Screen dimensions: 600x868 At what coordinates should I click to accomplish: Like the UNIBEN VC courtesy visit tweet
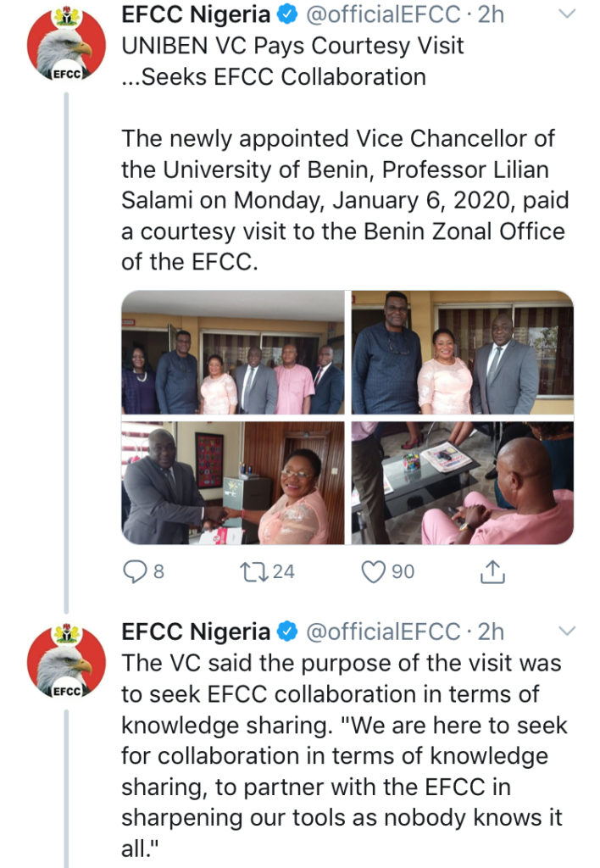pos(375,572)
